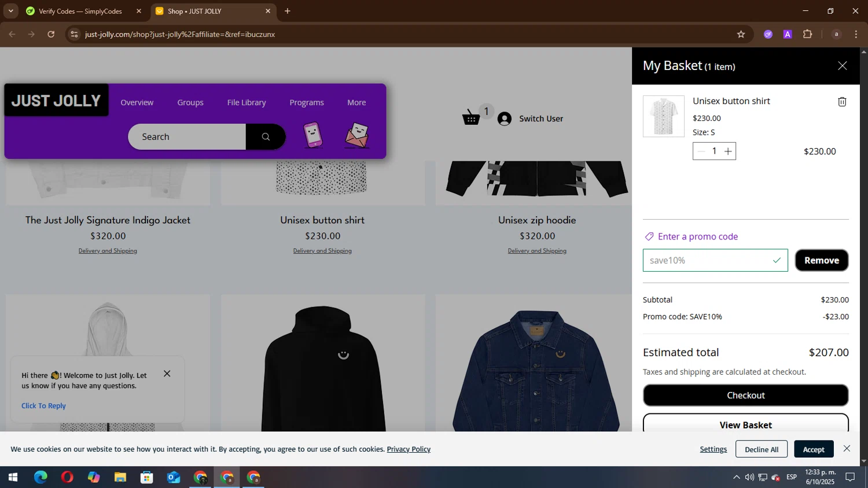
Task: Close the welcome chat popup
Action: click(x=167, y=374)
